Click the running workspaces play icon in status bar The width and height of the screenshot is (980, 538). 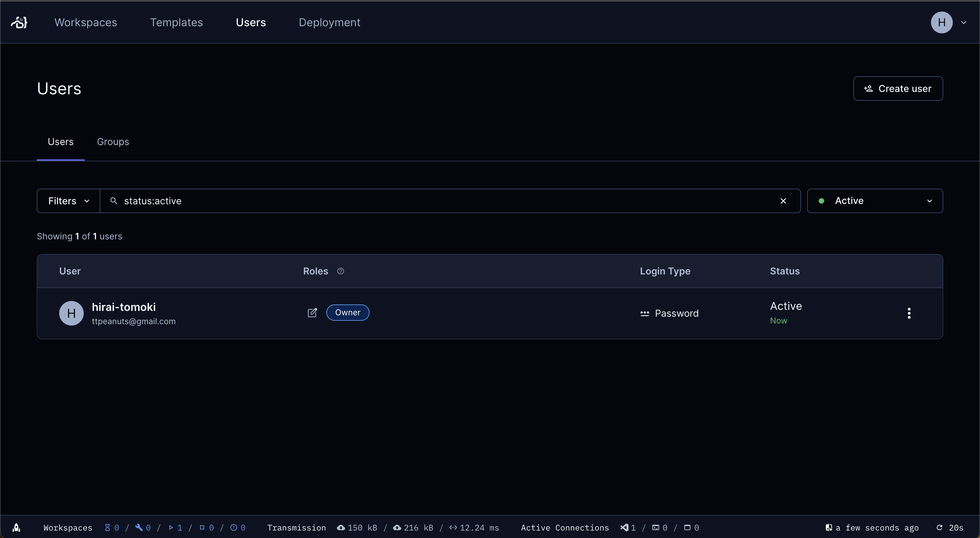click(x=171, y=527)
